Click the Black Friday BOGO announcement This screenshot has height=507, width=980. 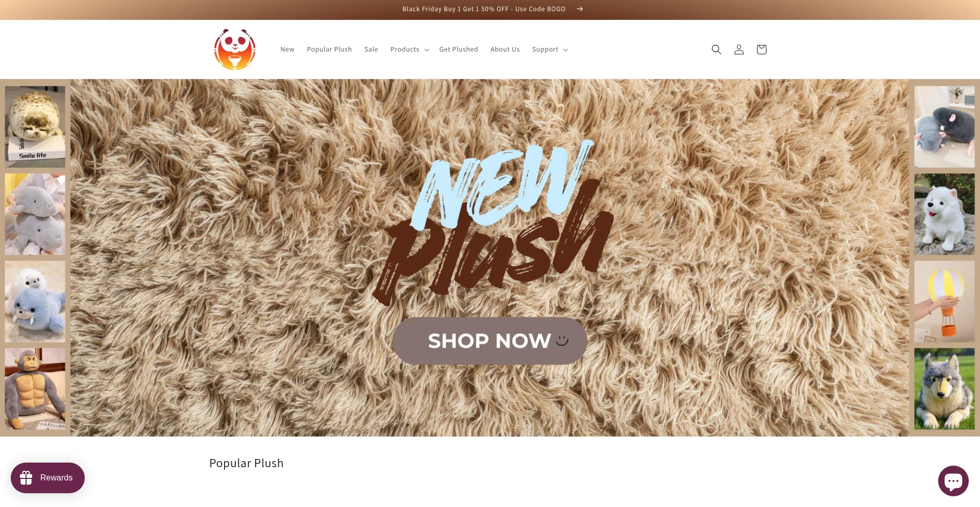click(484, 9)
